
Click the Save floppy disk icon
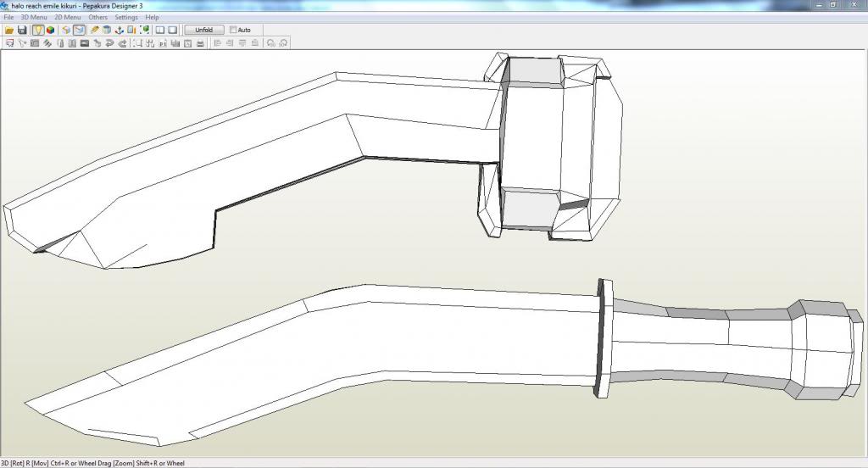(x=22, y=30)
